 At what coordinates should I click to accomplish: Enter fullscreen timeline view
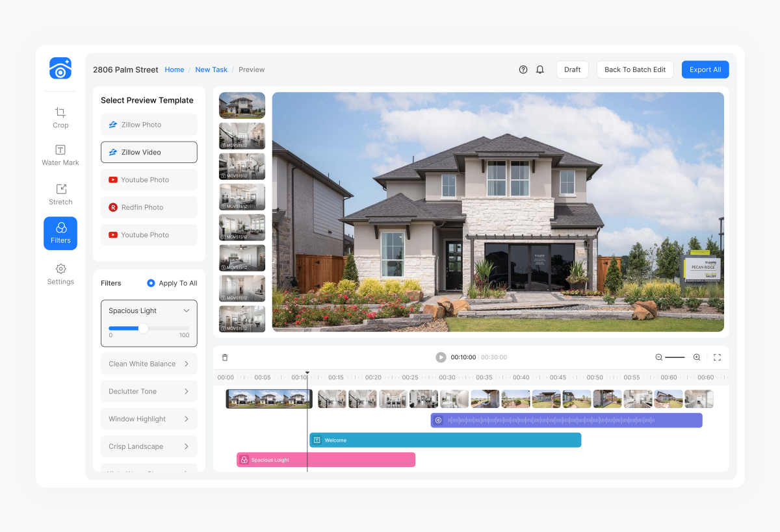pos(718,357)
